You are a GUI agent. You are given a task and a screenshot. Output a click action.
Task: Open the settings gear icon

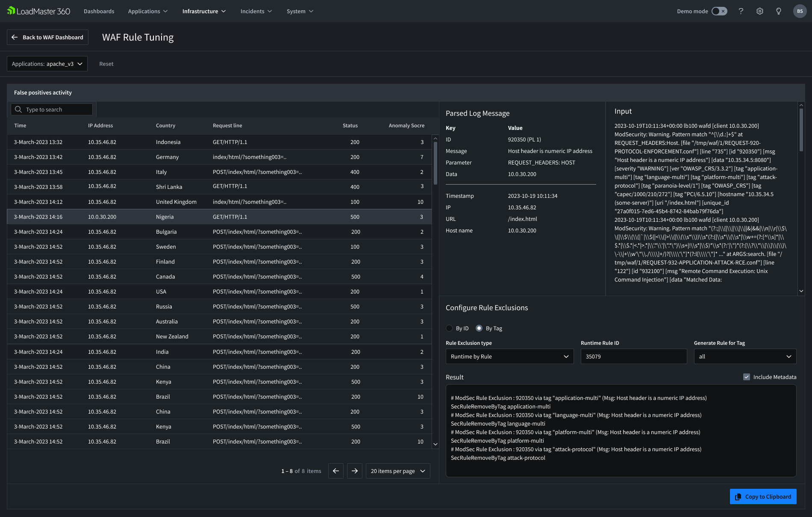pyautogui.click(x=760, y=11)
